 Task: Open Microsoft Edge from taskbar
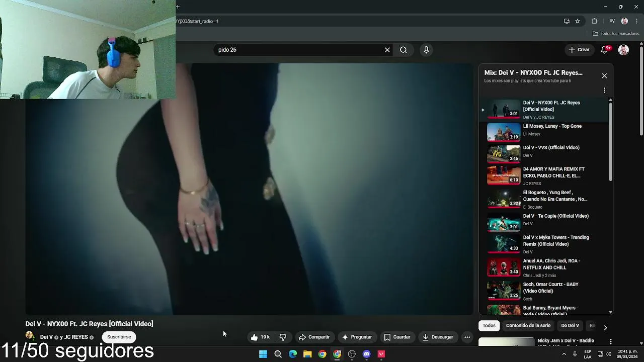point(293,354)
